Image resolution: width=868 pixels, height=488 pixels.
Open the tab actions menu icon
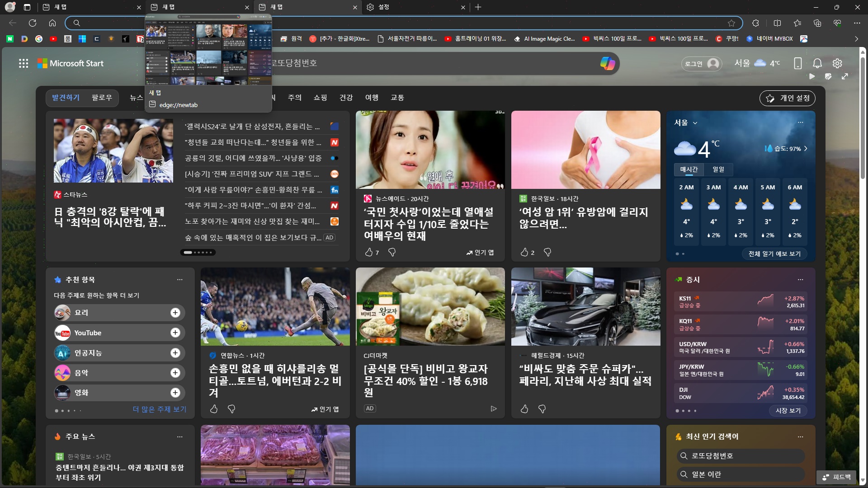tap(27, 7)
